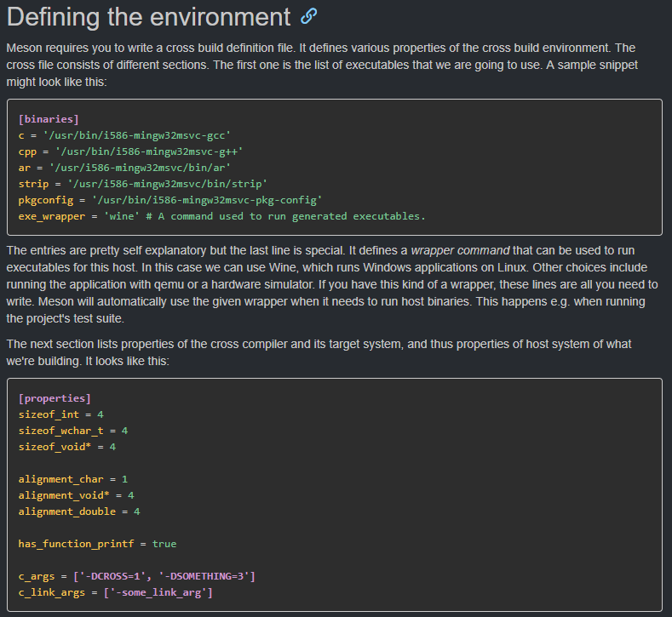Click the "Defining the environment" heading
The width and height of the screenshot is (672, 617).
148,17
